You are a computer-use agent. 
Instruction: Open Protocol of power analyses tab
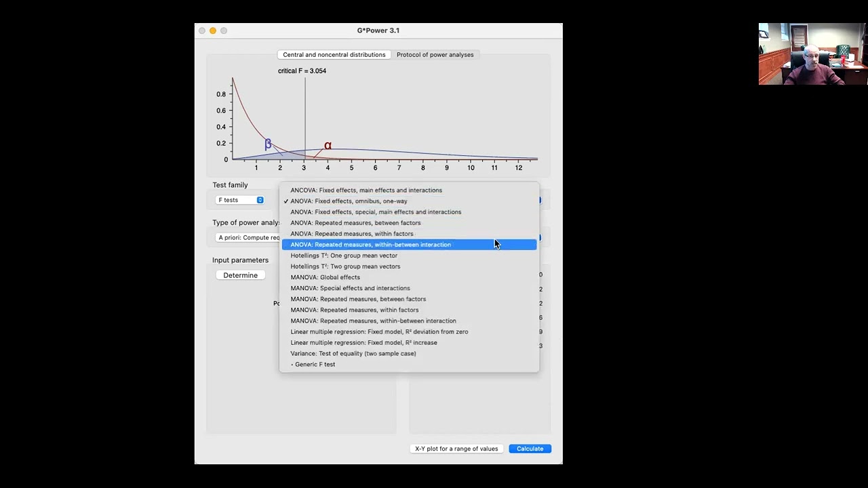point(435,55)
